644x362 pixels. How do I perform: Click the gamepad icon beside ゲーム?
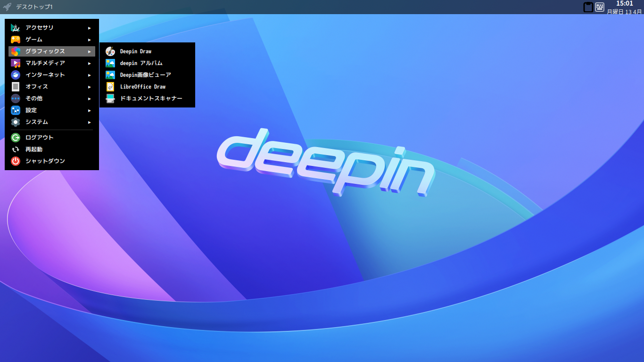pyautogui.click(x=16, y=40)
